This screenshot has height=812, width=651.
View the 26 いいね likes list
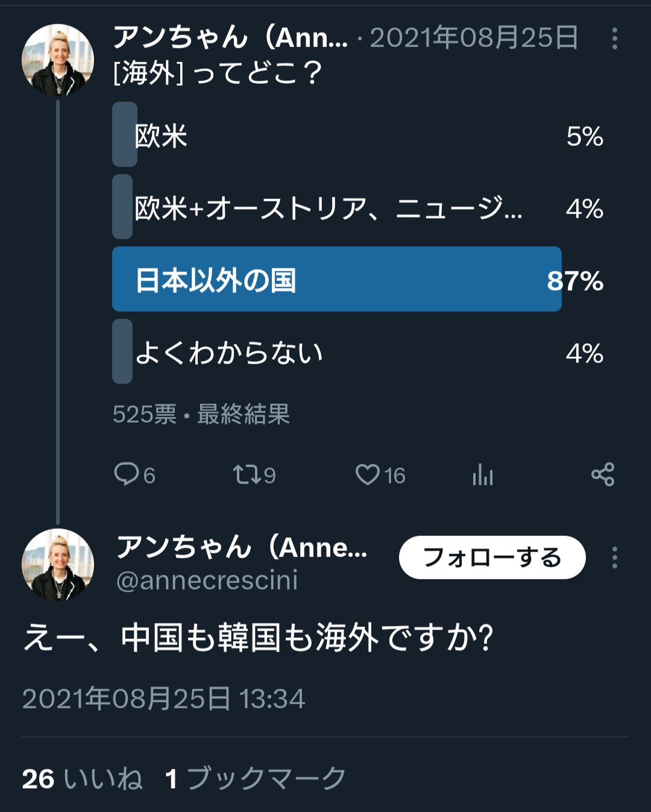83,778
